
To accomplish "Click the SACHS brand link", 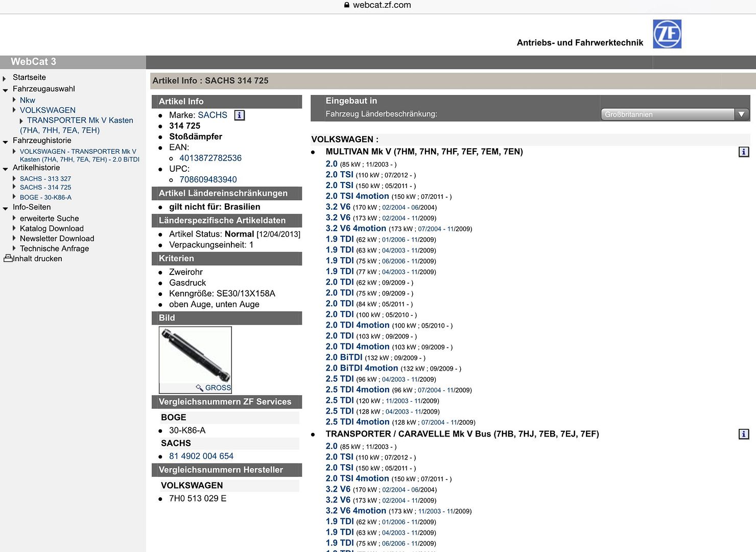I will pyautogui.click(x=212, y=115).
